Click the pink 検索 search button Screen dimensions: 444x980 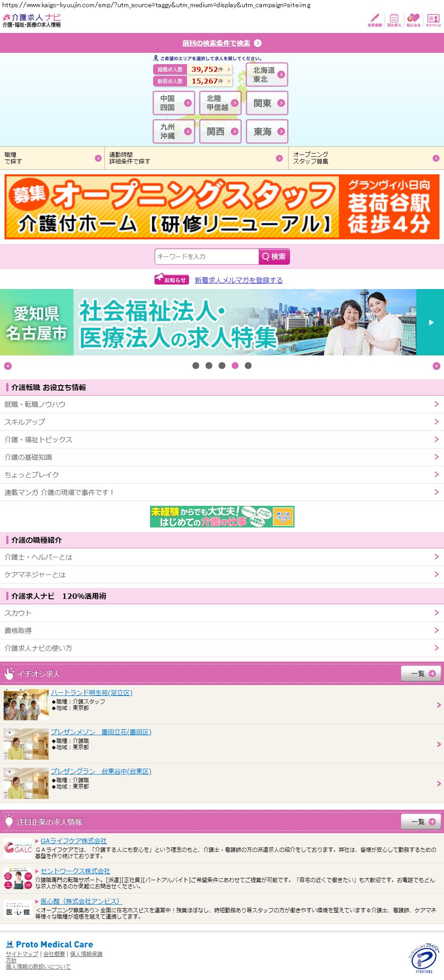[274, 257]
